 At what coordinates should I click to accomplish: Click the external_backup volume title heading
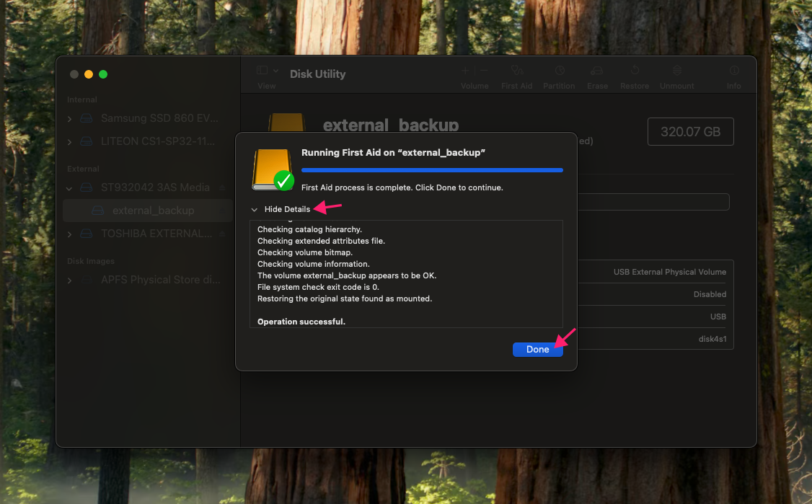click(391, 125)
